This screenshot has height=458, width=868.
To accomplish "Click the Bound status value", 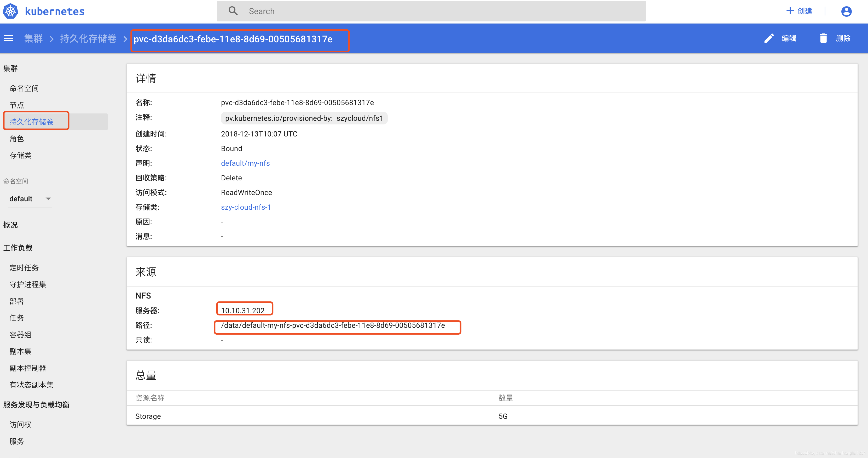I will point(232,148).
